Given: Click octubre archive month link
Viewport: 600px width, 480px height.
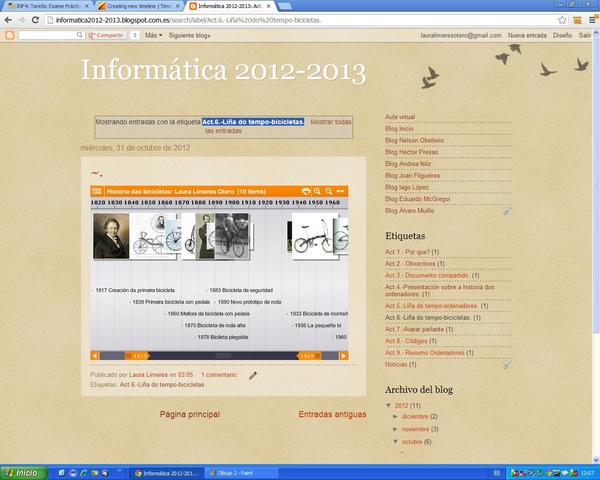Looking at the screenshot, I should click(412, 442).
